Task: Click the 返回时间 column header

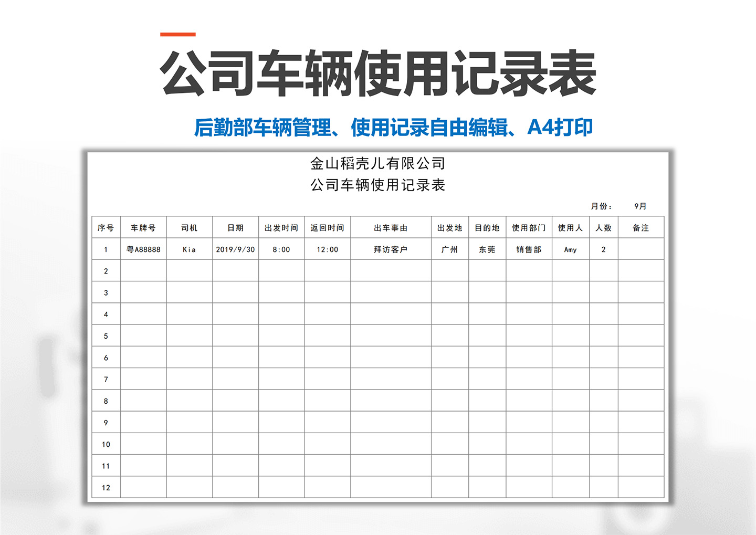Action: [x=328, y=228]
